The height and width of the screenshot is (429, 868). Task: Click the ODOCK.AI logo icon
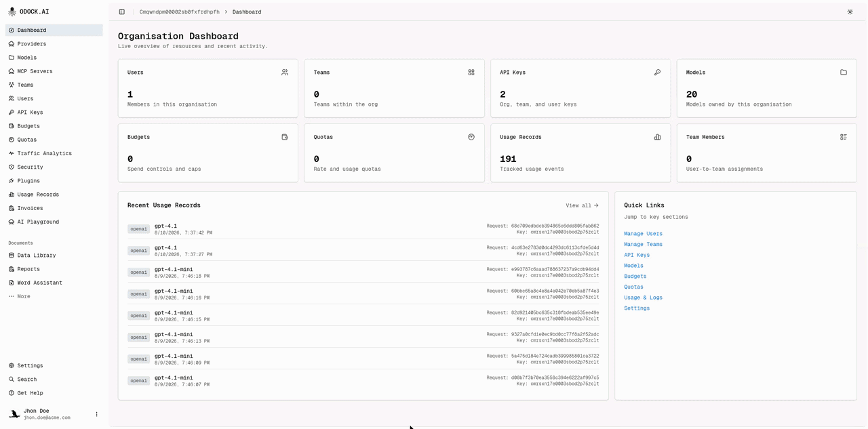12,12
